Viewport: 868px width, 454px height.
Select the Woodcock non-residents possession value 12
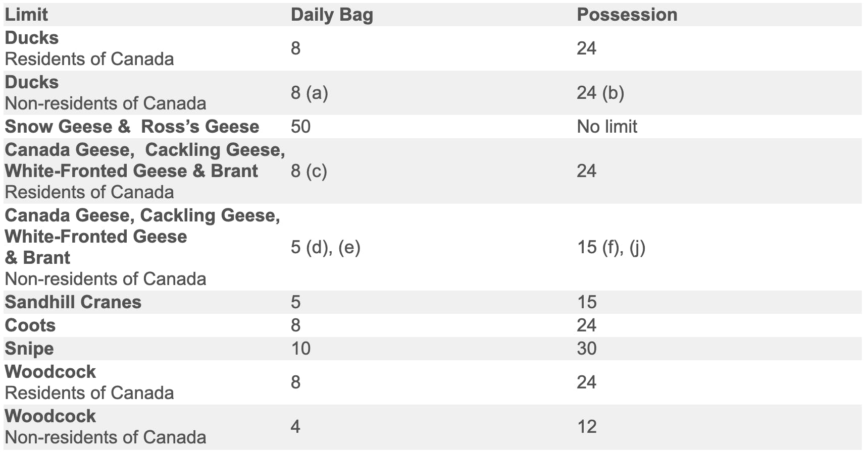[x=586, y=427]
